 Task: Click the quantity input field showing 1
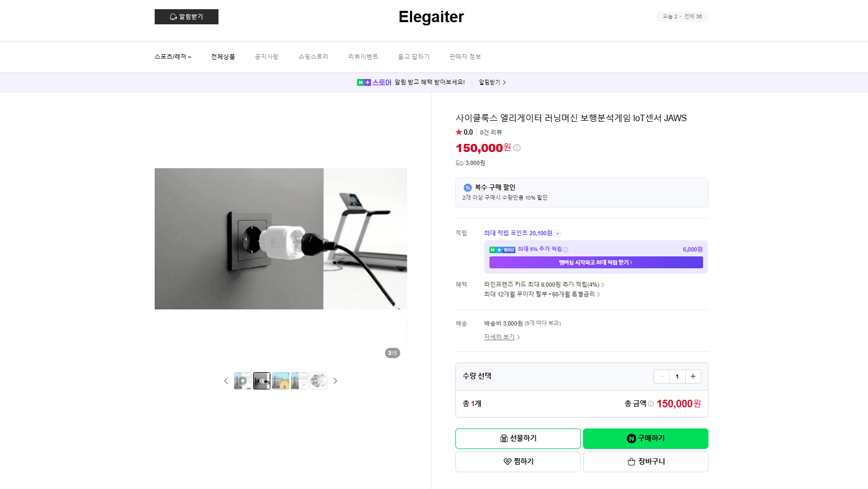pos(677,376)
